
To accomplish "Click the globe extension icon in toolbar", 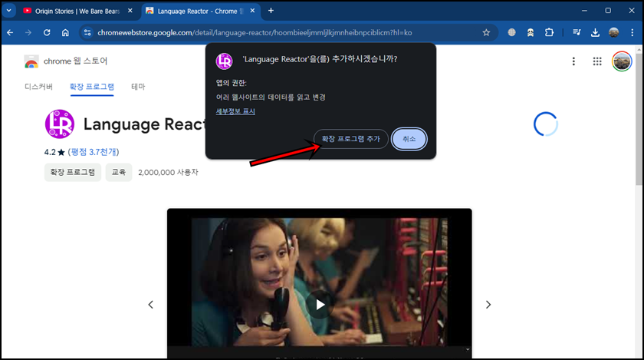I will pyautogui.click(x=511, y=32).
